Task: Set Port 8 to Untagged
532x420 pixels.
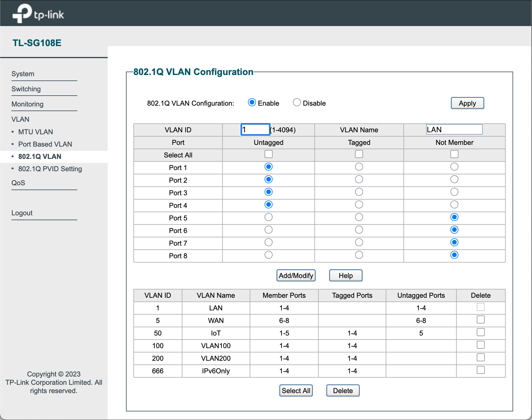Action: (269, 255)
